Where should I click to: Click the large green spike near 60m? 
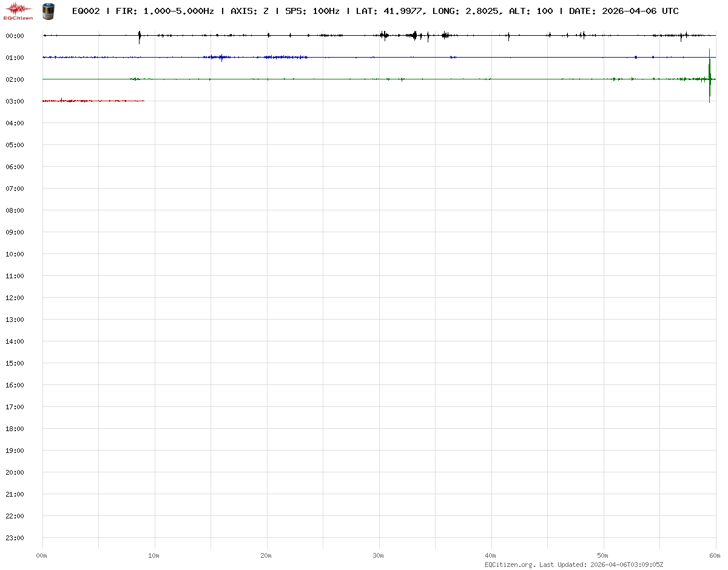tap(709, 76)
